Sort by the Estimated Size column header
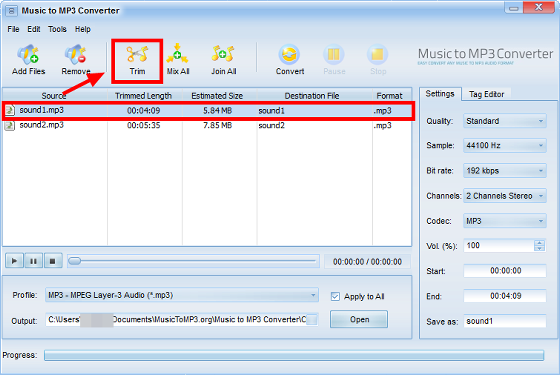This screenshot has height=375, width=560. point(219,96)
